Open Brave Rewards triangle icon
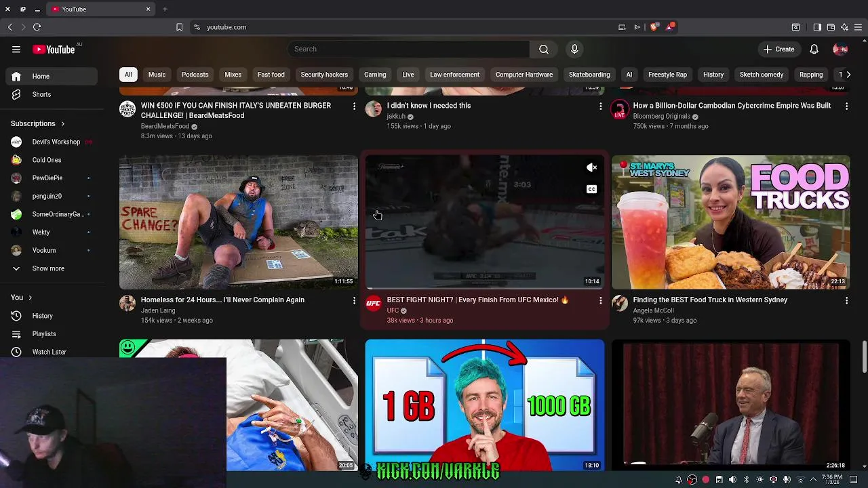868x488 pixels. pyautogui.click(x=671, y=27)
